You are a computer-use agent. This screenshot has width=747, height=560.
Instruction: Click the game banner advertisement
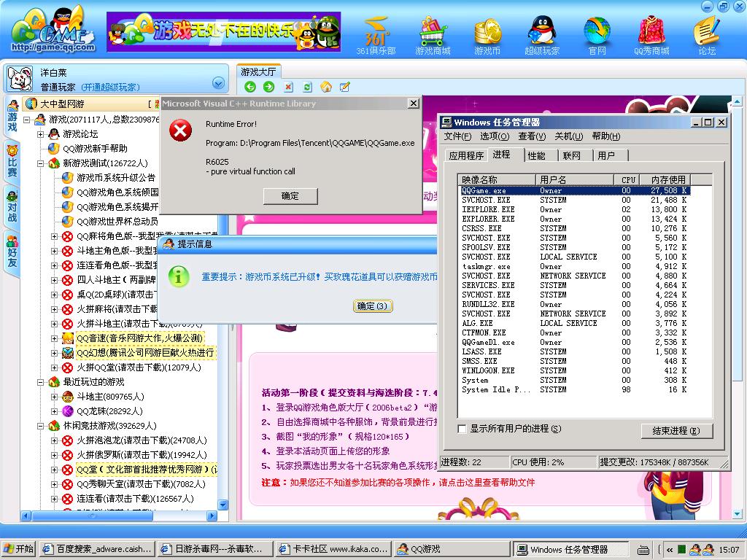[223, 31]
